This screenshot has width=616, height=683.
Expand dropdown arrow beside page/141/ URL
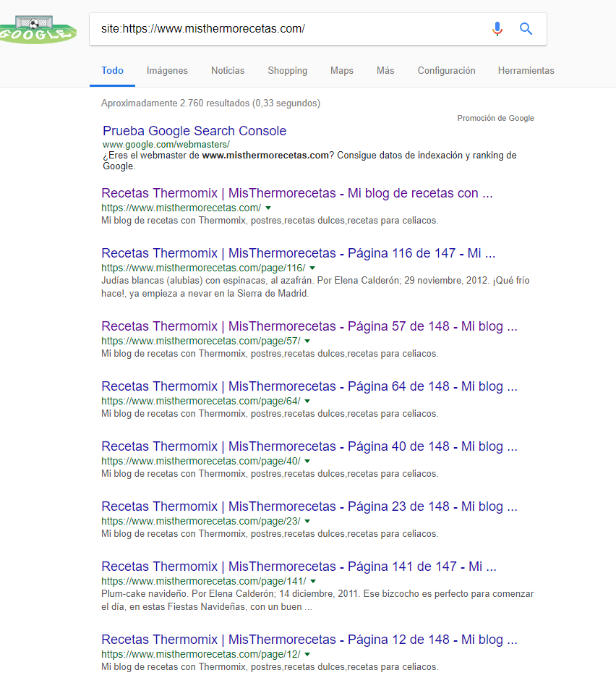[313, 582]
